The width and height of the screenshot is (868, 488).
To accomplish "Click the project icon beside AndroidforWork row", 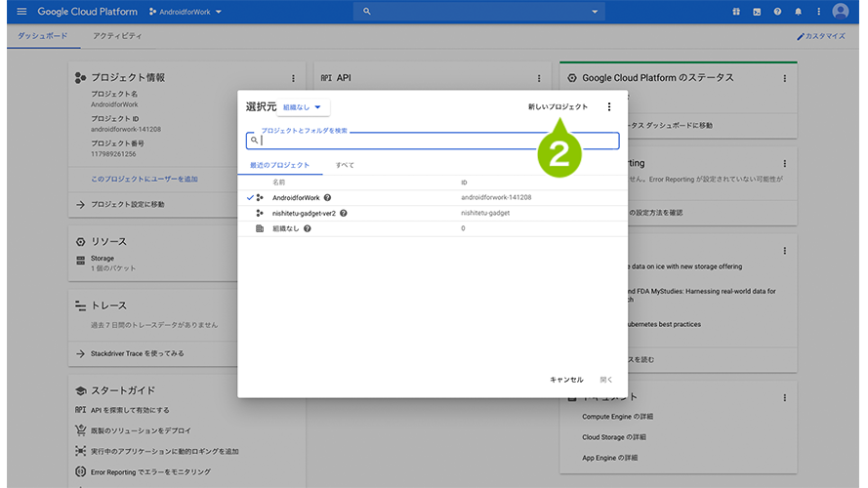I will [x=260, y=197].
